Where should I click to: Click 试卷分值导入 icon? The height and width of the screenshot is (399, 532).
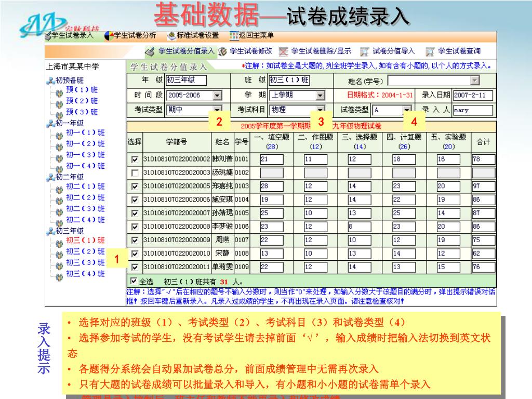click(364, 51)
